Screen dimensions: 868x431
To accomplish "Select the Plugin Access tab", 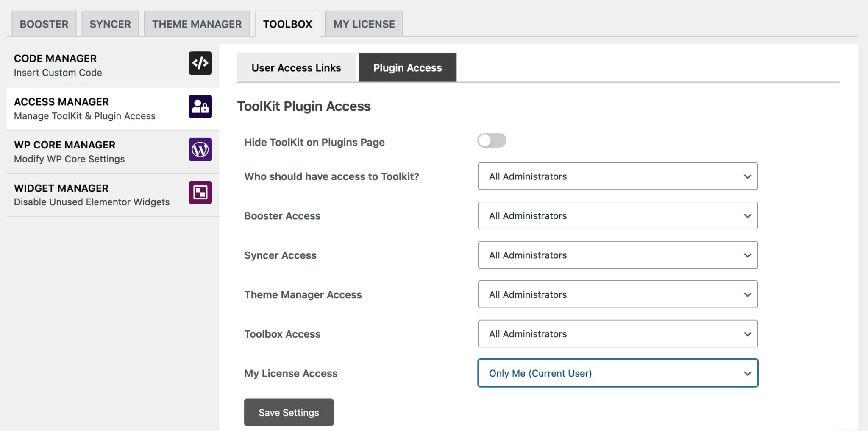I will [x=407, y=67].
